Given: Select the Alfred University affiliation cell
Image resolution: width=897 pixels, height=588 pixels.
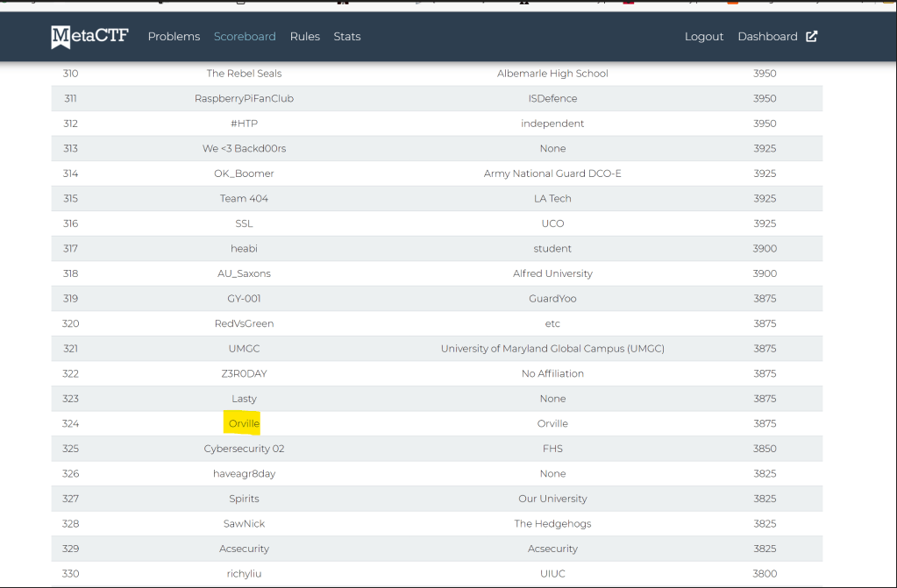Looking at the screenshot, I should [552, 274].
